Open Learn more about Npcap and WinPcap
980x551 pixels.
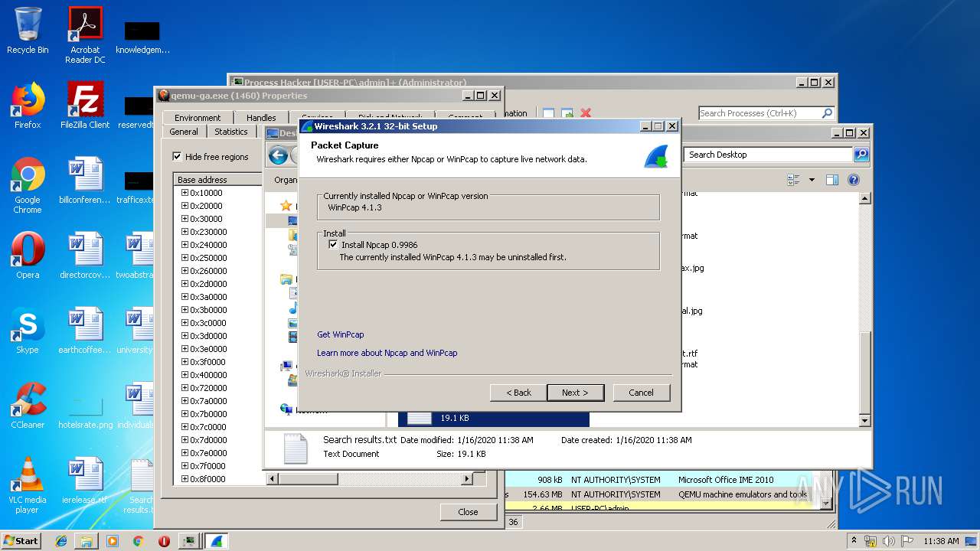pyautogui.click(x=387, y=353)
